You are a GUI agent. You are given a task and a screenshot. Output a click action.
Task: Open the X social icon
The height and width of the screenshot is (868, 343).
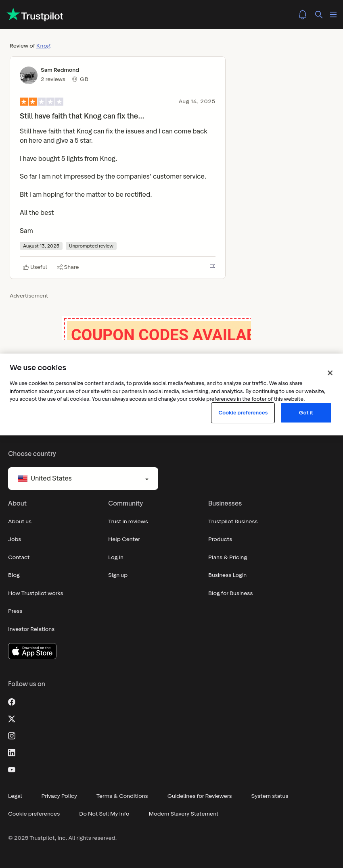click(x=12, y=719)
